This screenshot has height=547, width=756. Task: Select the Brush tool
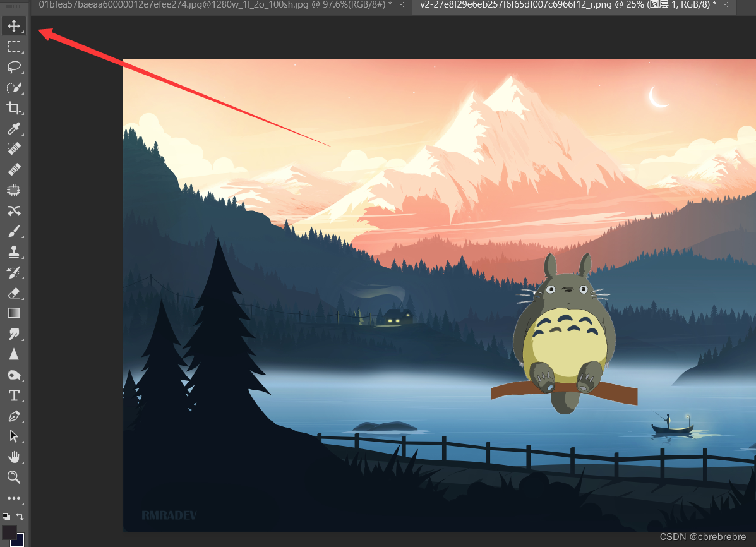coord(14,232)
